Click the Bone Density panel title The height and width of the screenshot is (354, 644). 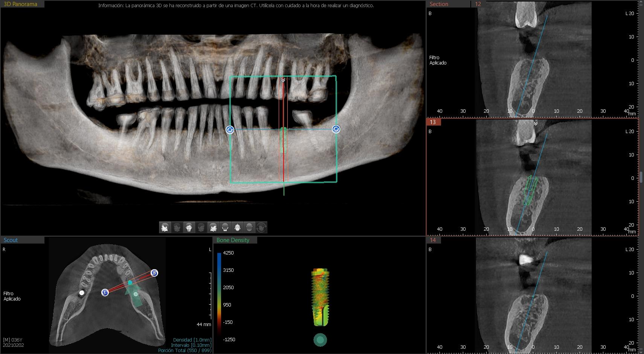233,240
